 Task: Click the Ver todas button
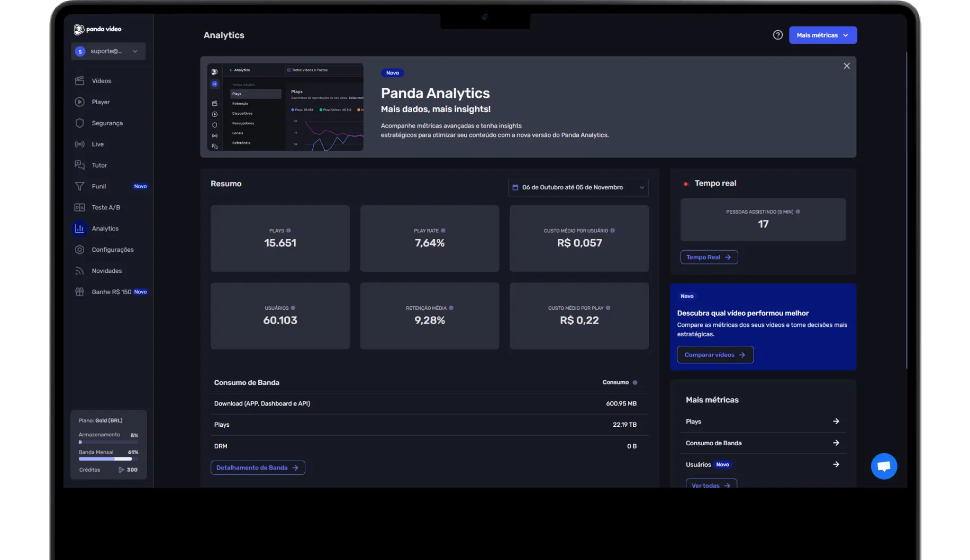711,484
